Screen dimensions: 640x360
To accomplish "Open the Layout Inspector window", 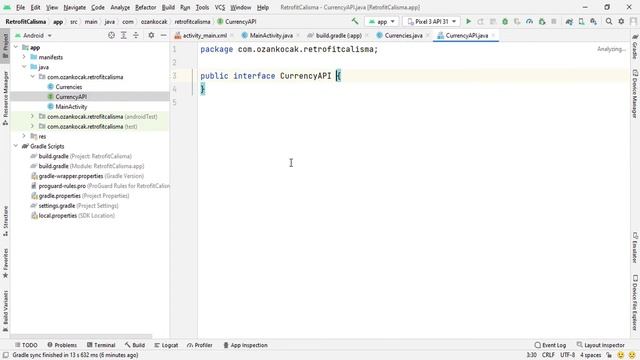I will point(600,345).
